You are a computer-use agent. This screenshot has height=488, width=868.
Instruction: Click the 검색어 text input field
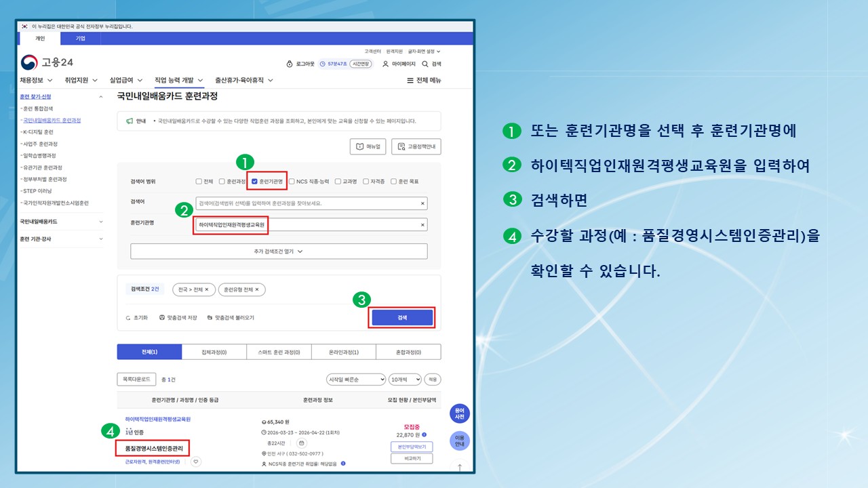pyautogui.click(x=305, y=203)
